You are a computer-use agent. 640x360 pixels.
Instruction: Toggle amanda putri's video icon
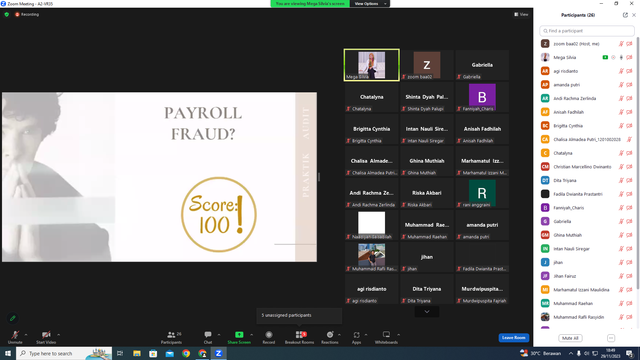629,85
